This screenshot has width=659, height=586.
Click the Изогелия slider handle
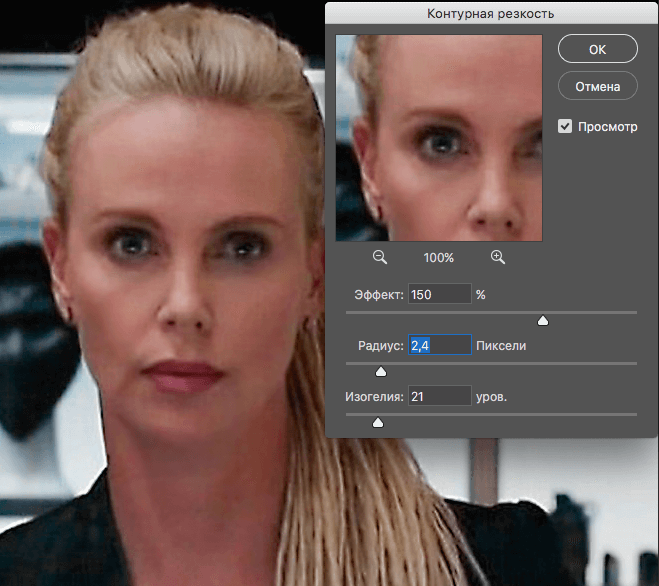tap(378, 423)
